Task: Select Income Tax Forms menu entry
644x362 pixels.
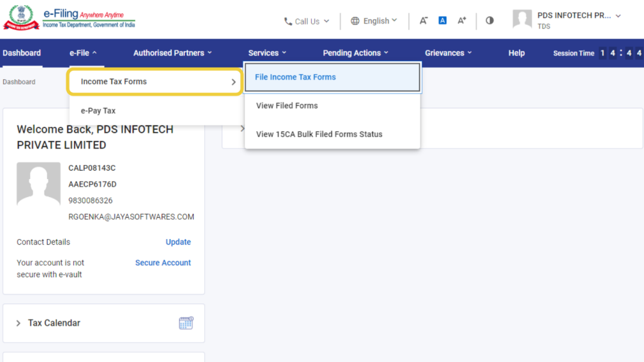Action: click(155, 82)
